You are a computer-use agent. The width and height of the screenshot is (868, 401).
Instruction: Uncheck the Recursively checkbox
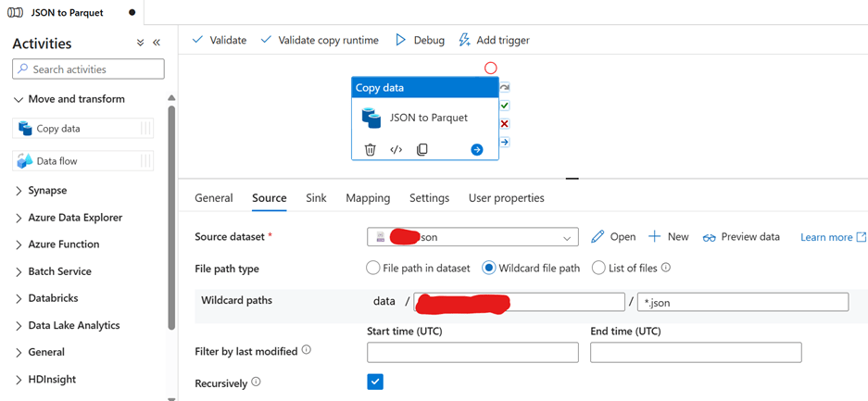[x=375, y=382]
